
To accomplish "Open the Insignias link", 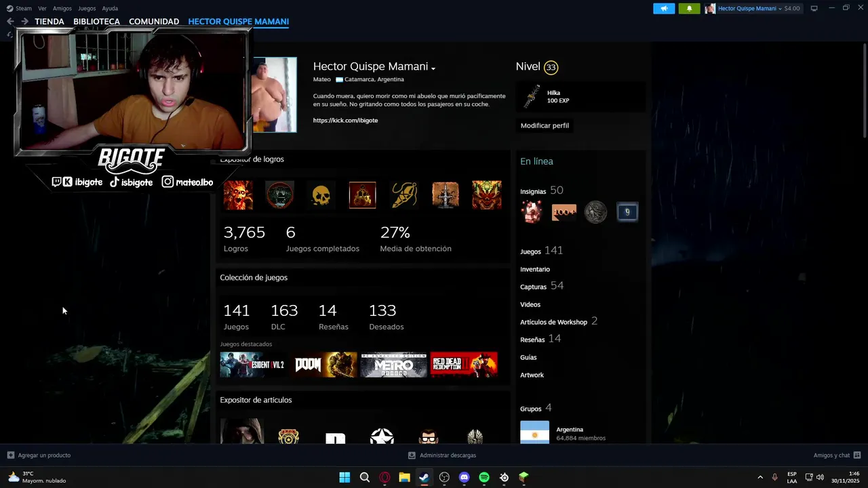I will (x=533, y=192).
